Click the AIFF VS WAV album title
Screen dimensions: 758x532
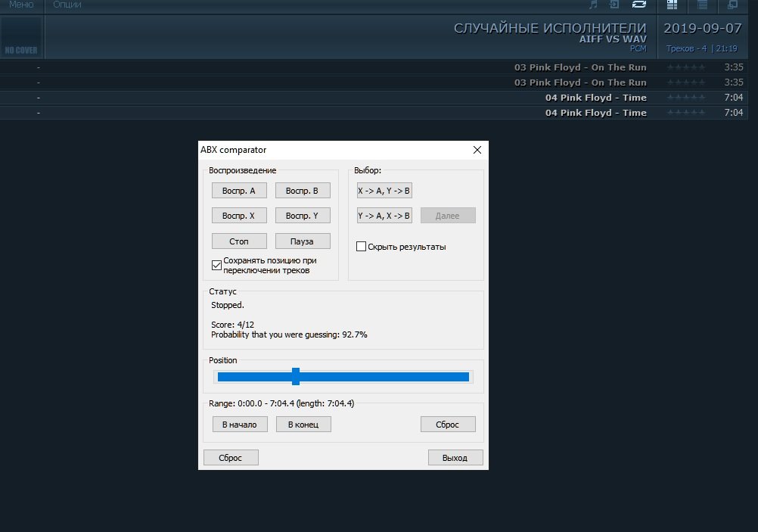point(613,39)
